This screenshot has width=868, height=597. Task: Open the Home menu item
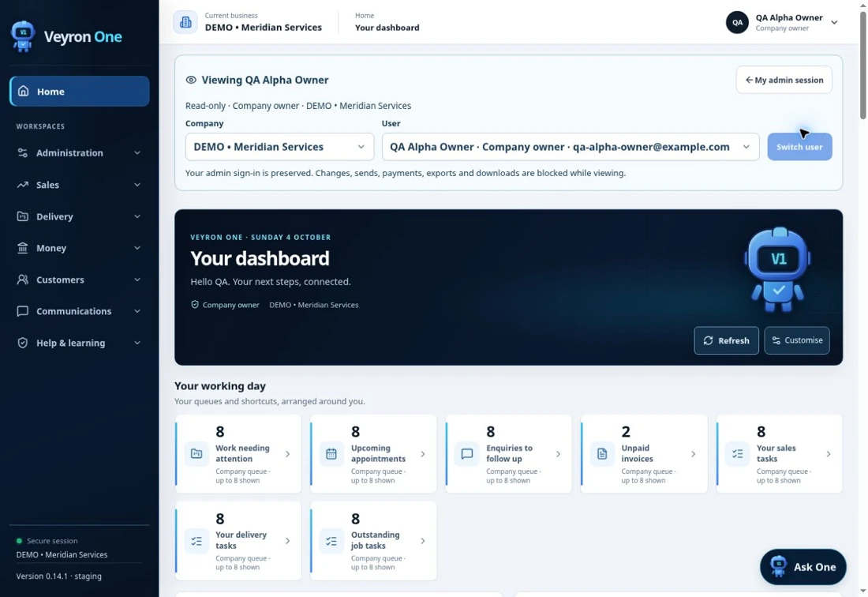pyautogui.click(x=79, y=92)
